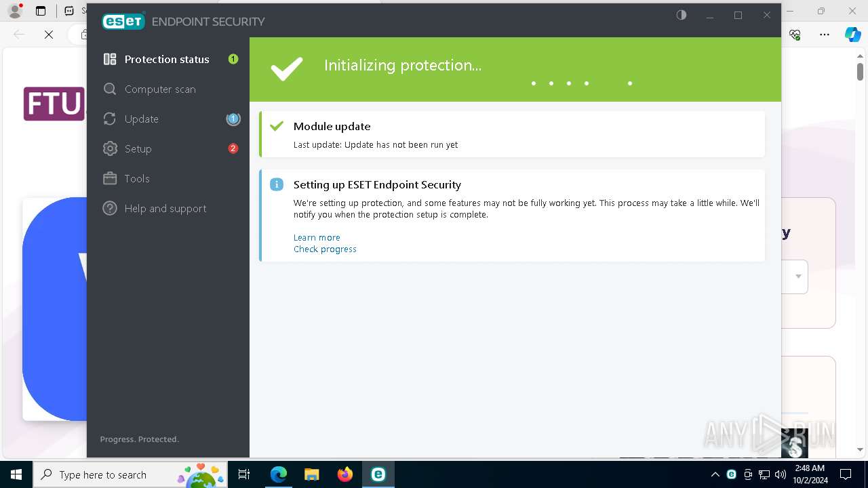Click the Computer scan magnifier icon
The height and width of the screenshot is (488, 868).
(x=110, y=89)
